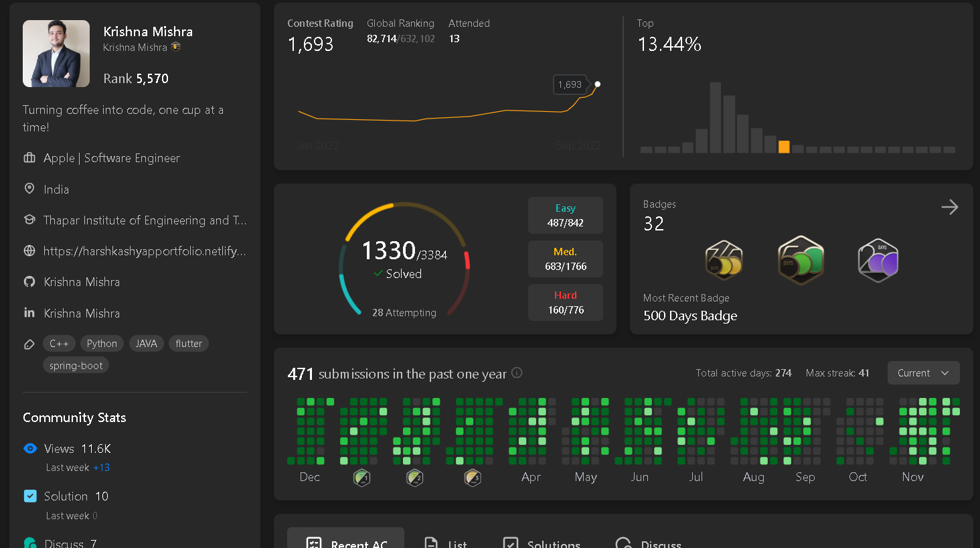The width and height of the screenshot is (980, 548).
Task: Click the Views Last week +13 text
Action: [78, 468]
